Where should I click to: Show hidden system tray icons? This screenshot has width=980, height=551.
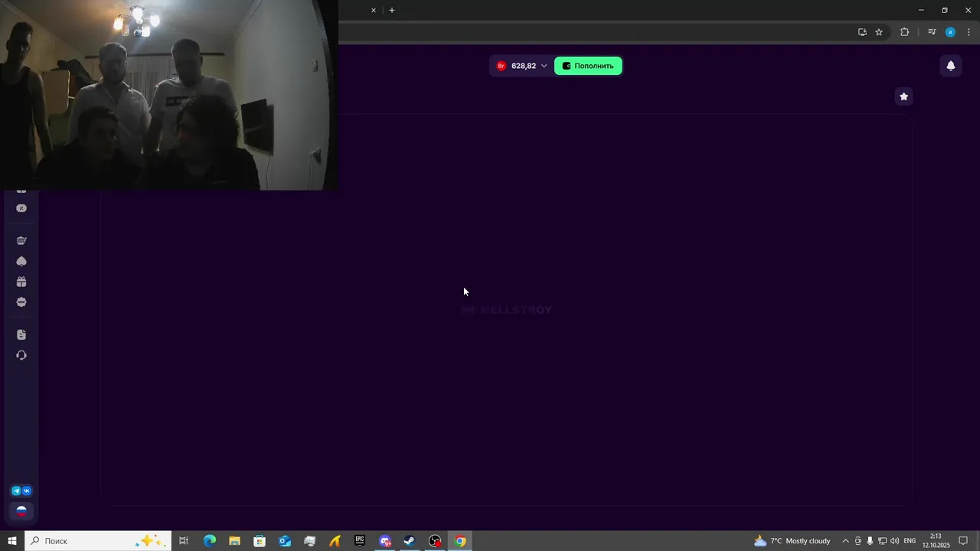[845, 541]
